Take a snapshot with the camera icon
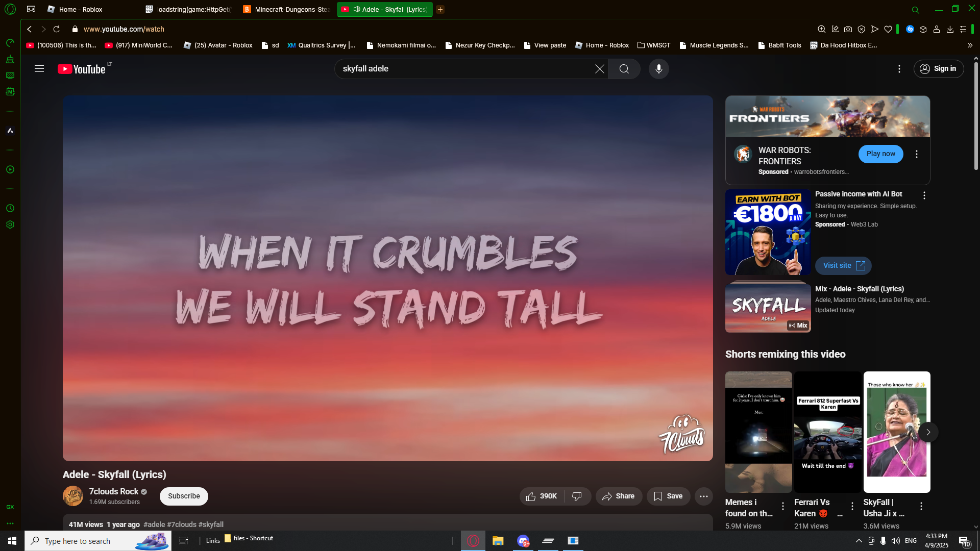The height and width of the screenshot is (551, 980). [x=848, y=29]
